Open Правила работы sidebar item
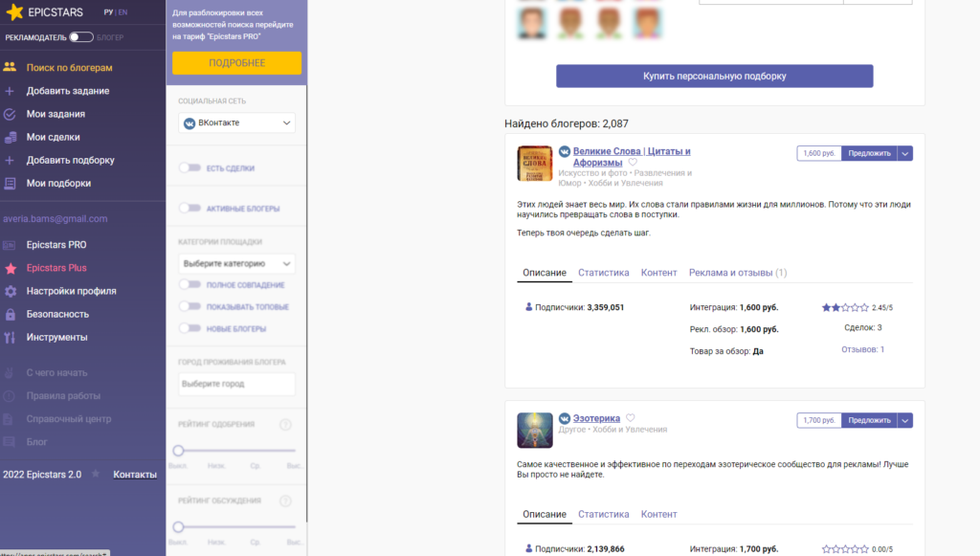 pyautogui.click(x=63, y=395)
